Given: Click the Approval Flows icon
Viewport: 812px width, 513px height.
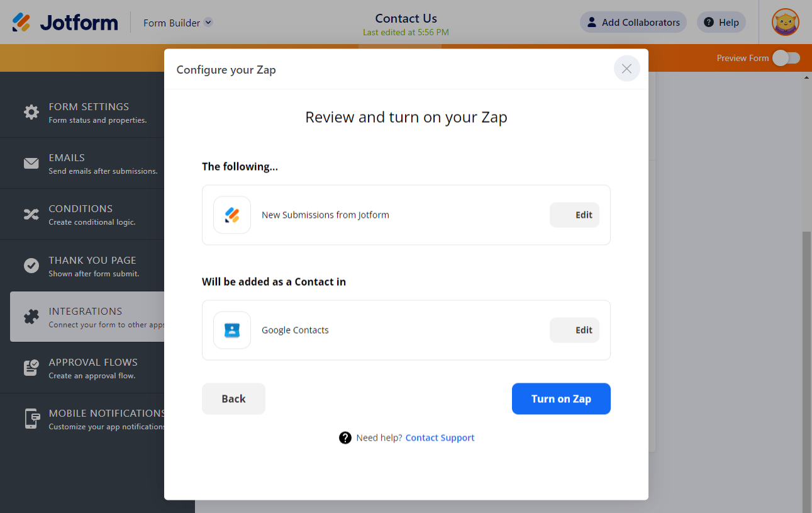Looking at the screenshot, I should click(x=31, y=368).
